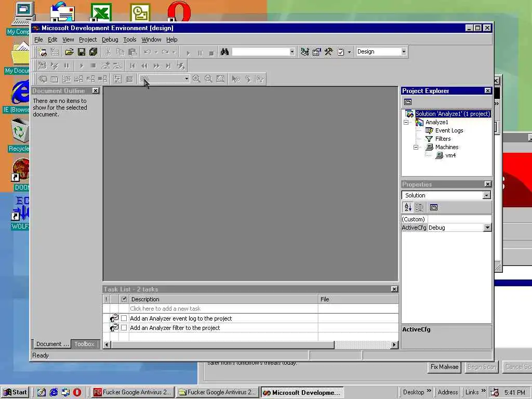The image size is (532, 399).
Task: Open the Design view mode dropdown
Action: (404, 51)
